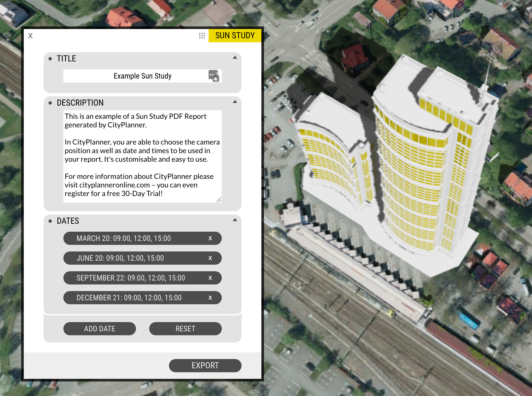
Task: Remove the DECEMBER 21 date entry
Action: point(210,298)
